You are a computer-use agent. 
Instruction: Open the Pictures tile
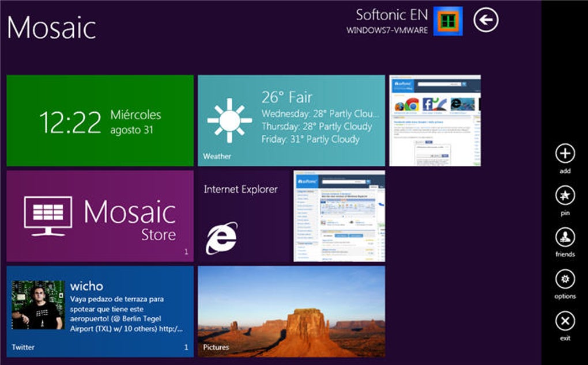[x=291, y=311]
